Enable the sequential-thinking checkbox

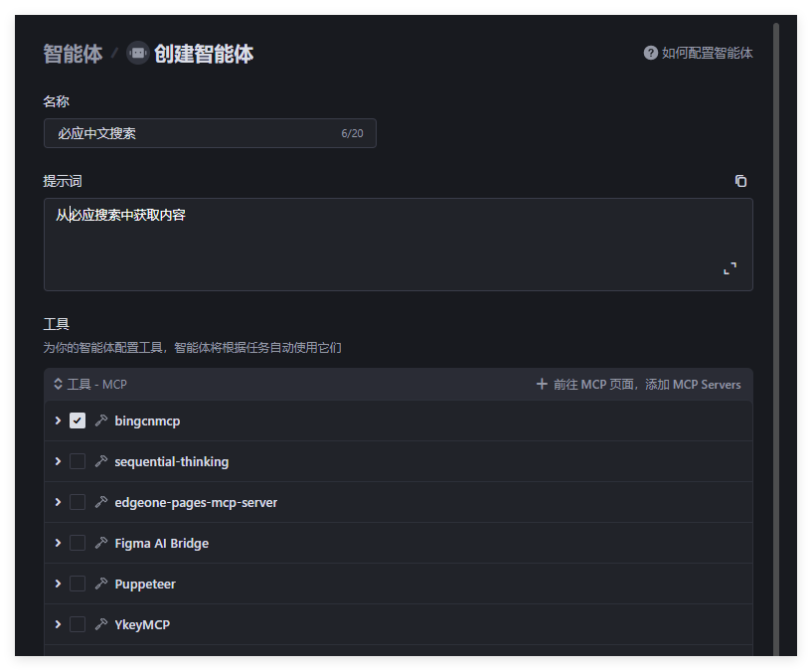78,462
